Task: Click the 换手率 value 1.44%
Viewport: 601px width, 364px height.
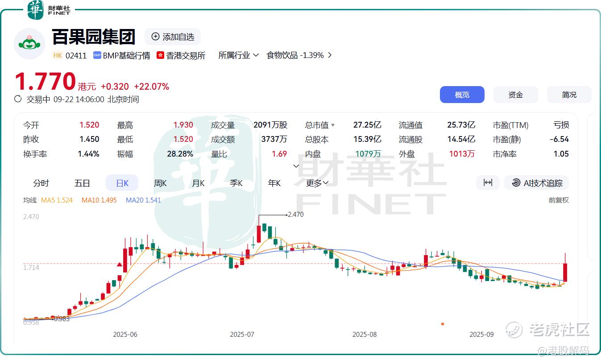Action: 88,154
